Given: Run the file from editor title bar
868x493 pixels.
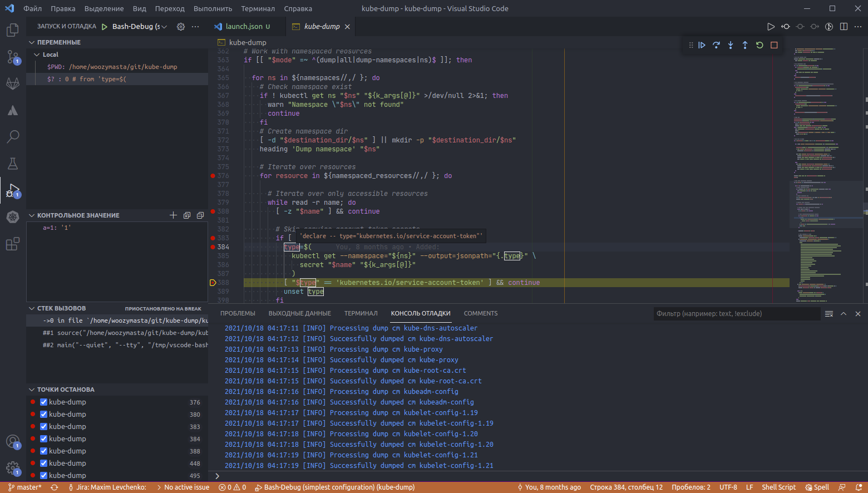Looking at the screenshot, I should point(771,26).
